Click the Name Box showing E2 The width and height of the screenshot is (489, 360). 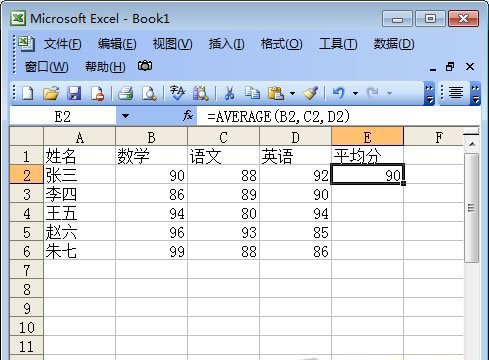click(x=63, y=116)
